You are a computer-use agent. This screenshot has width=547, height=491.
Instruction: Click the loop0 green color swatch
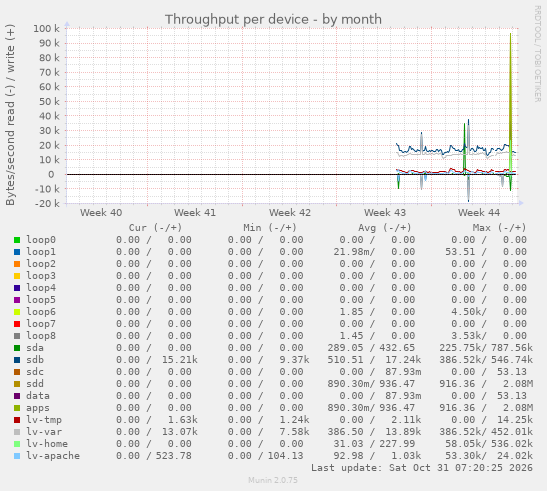point(17,240)
